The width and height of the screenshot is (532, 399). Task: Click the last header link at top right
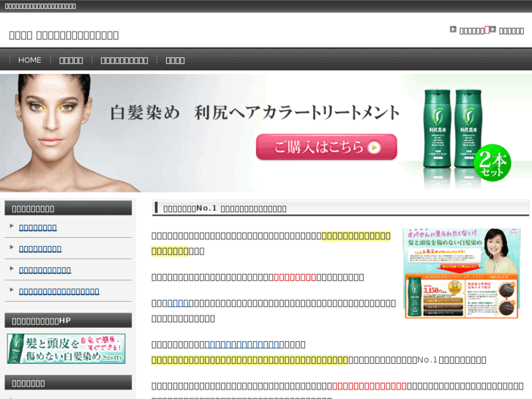[x=512, y=31]
